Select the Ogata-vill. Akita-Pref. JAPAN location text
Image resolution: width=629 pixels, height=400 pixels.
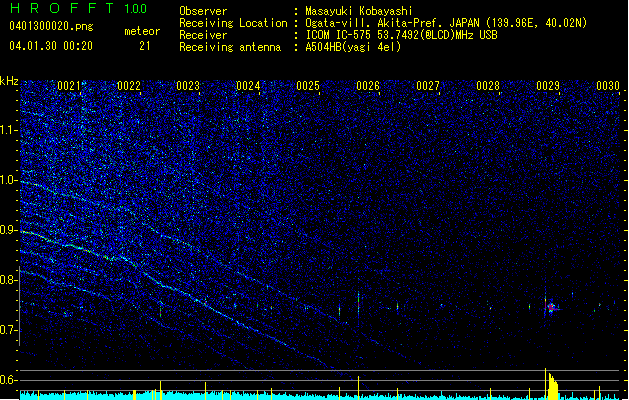click(446, 23)
